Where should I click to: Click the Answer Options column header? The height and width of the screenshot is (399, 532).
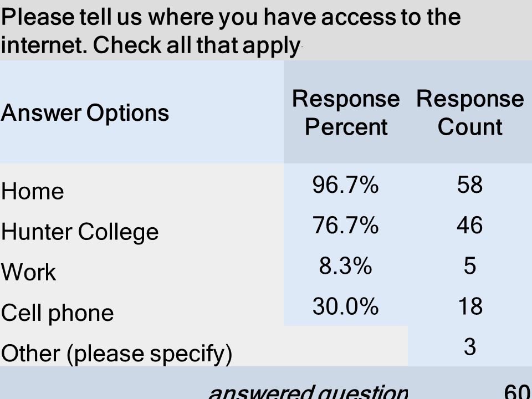click(x=85, y=112)
